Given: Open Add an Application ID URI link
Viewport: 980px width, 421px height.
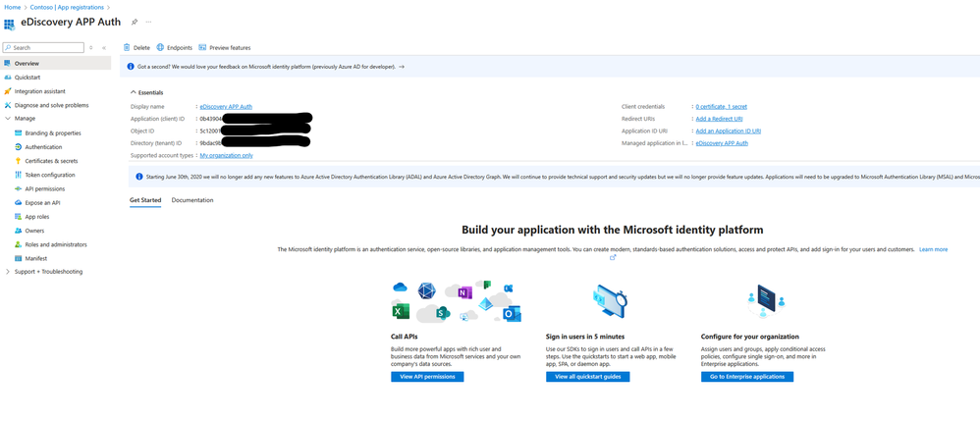Looking at the screenshot, I should coord(728,132).
